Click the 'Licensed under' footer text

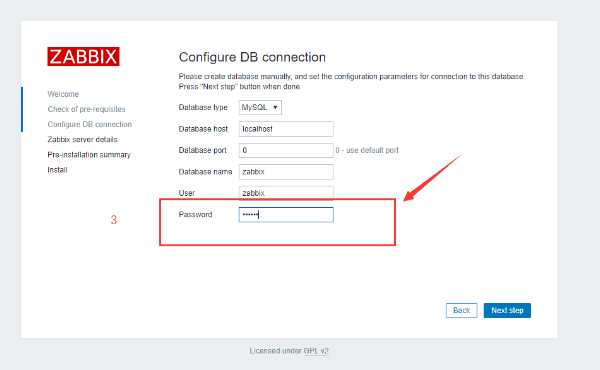point(276,350)
